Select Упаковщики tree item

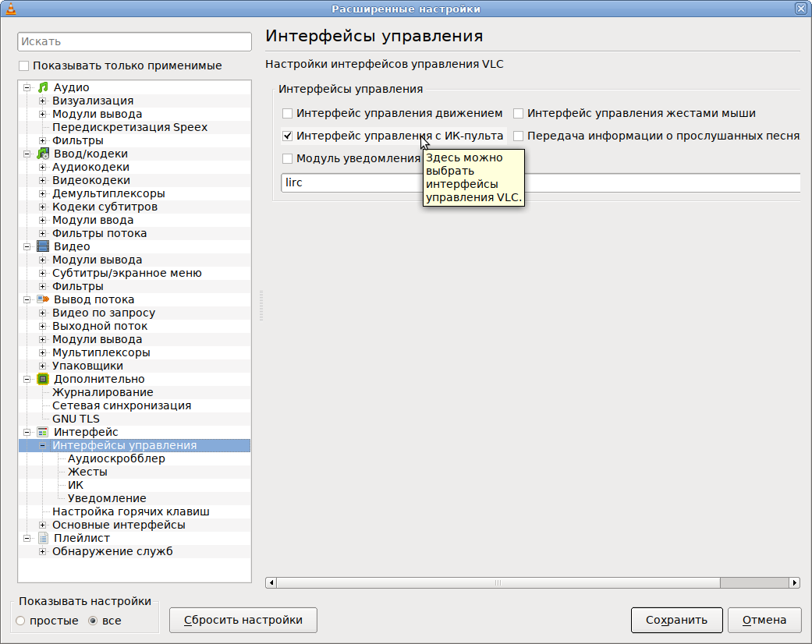pyautogui.click(x=87, y=366)
